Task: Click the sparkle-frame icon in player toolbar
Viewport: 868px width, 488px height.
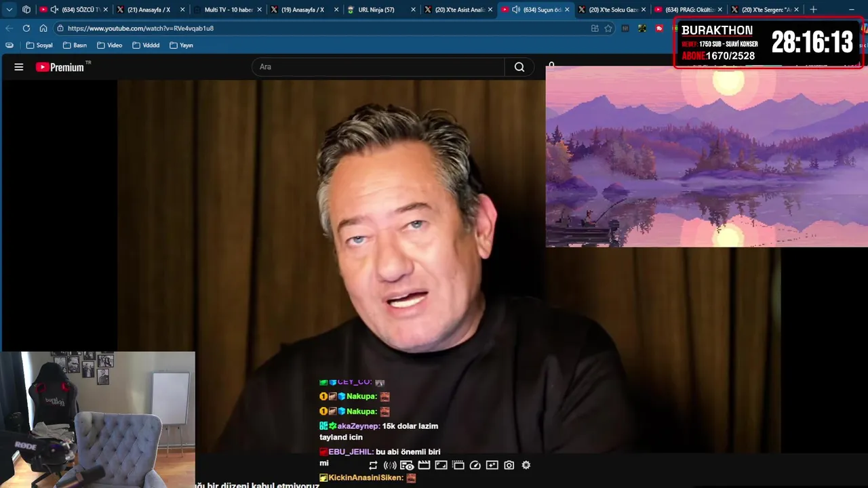Action: pos(492,465)
